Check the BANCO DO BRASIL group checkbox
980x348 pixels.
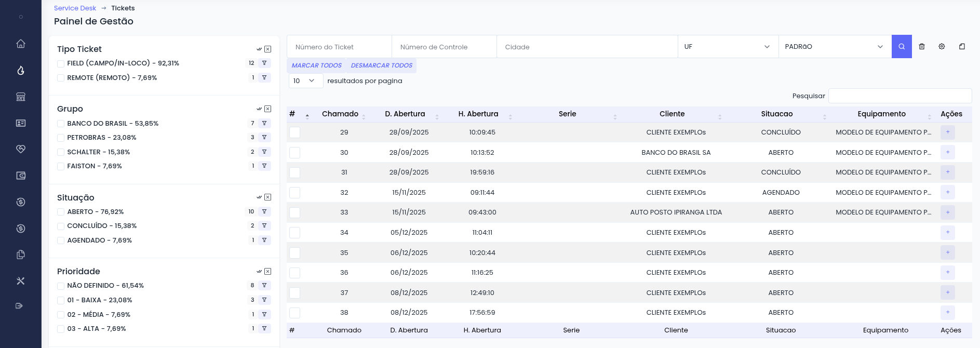(x=61, y=124)
